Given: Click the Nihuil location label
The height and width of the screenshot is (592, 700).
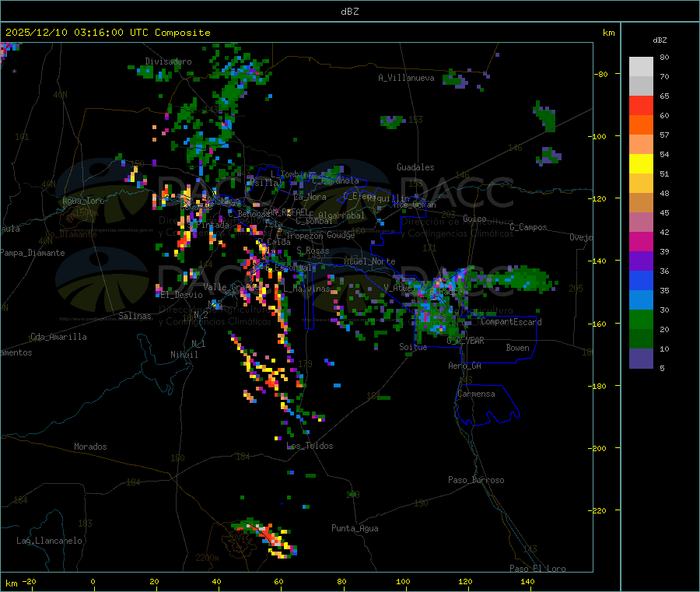Looking at the screenshot, I should coord(184,355).
